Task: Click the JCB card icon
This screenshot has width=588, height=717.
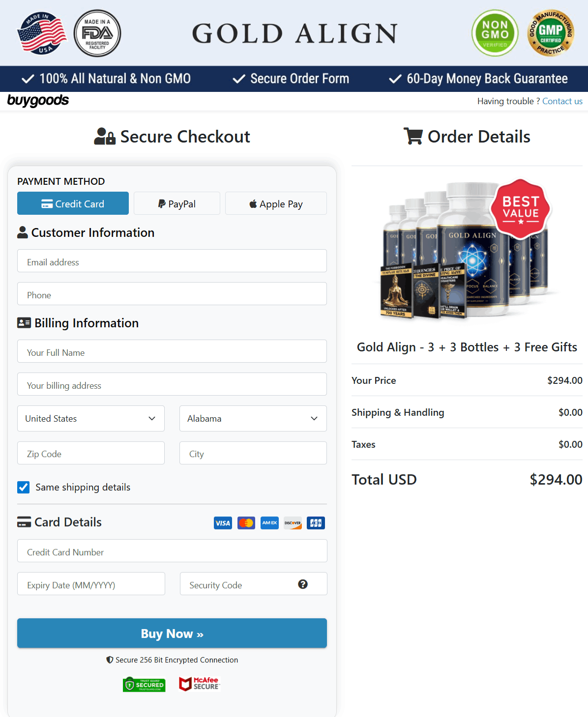Action: click(x=316, y=523)
